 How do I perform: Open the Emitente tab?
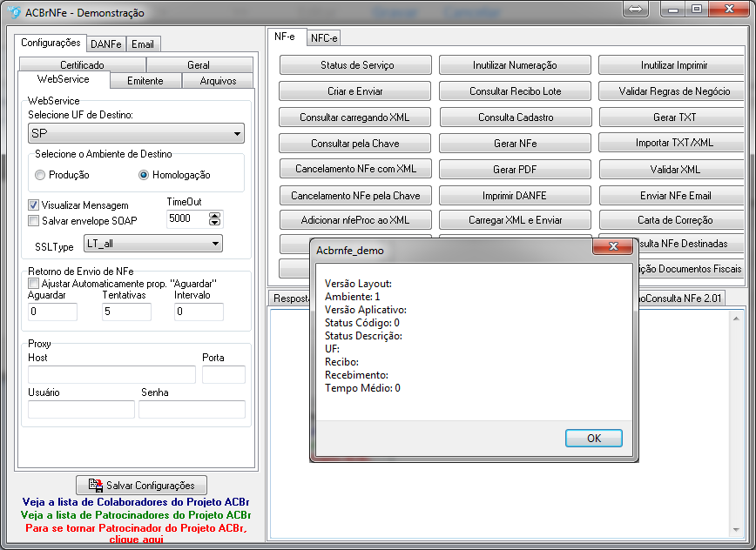tap(145, 80)
